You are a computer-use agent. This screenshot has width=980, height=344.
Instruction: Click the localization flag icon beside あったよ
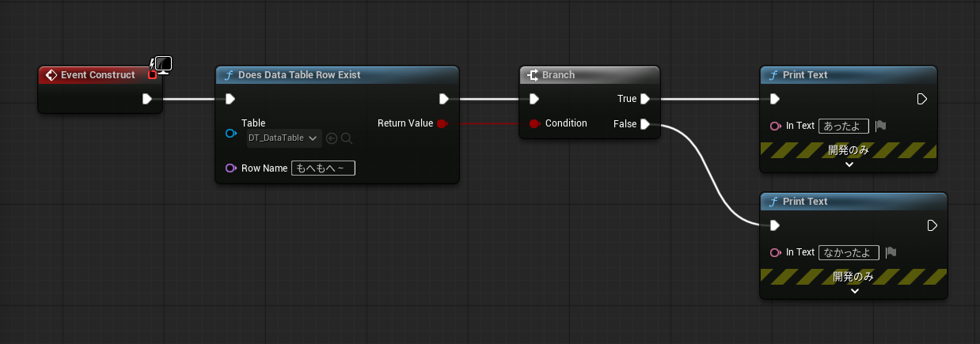[880, 126]
